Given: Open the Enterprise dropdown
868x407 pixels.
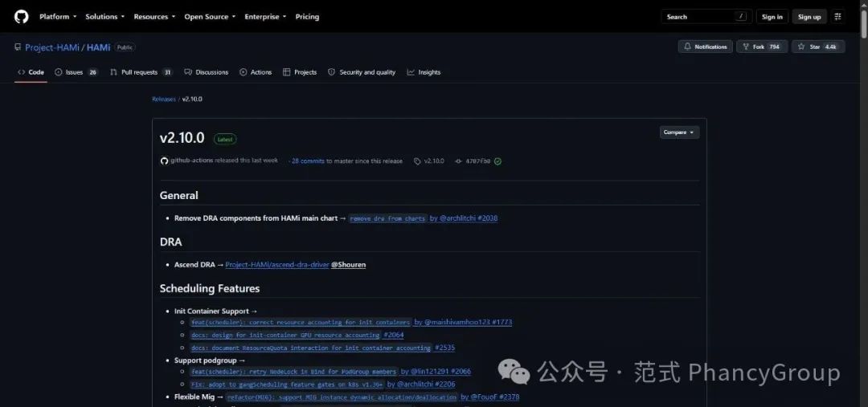Looking at the screenshot, I should tap(266, 17).
